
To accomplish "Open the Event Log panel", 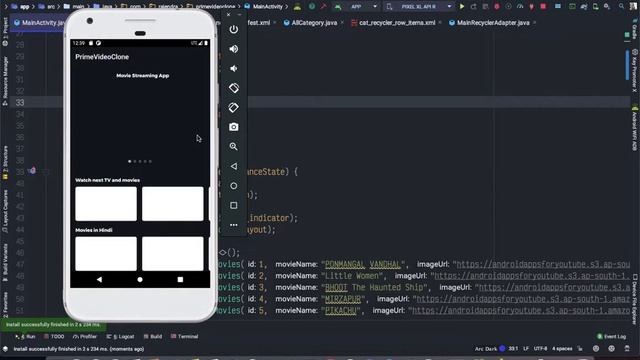I will coord(611,337).
